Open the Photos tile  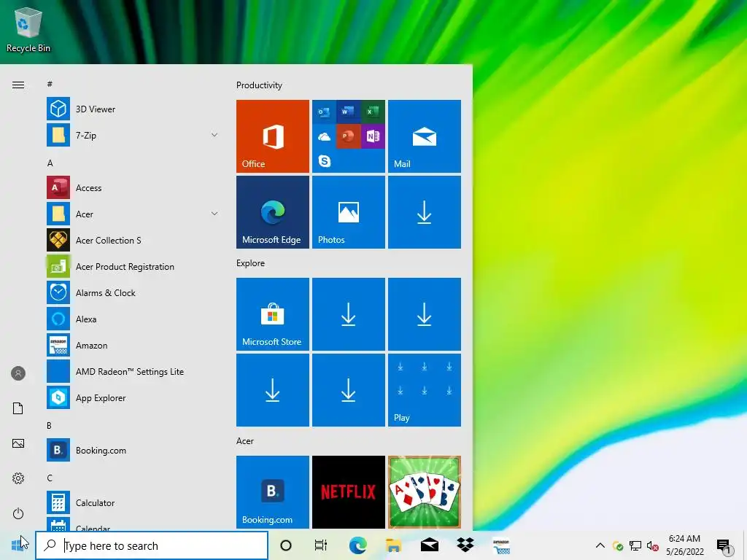click(348, 212)
